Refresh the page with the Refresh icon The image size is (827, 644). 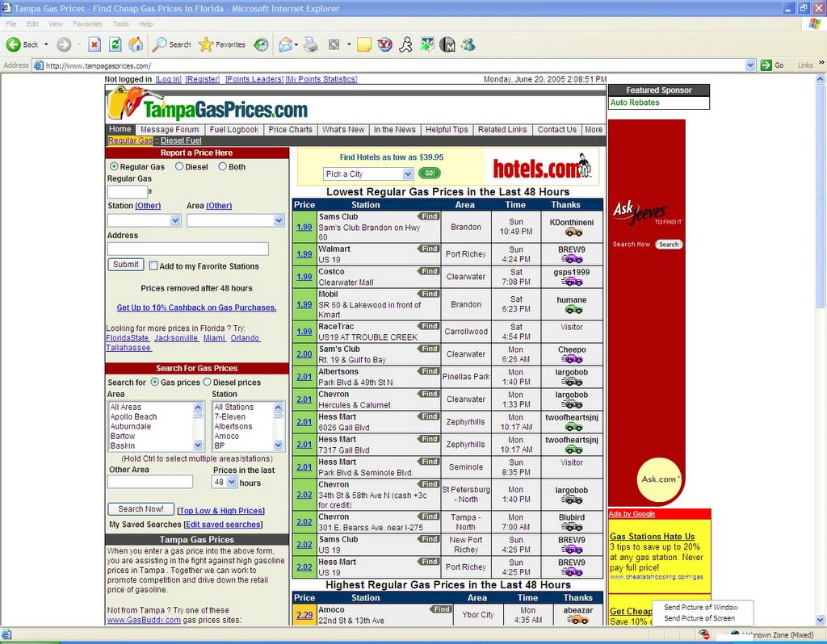click(x=115, y=45)
